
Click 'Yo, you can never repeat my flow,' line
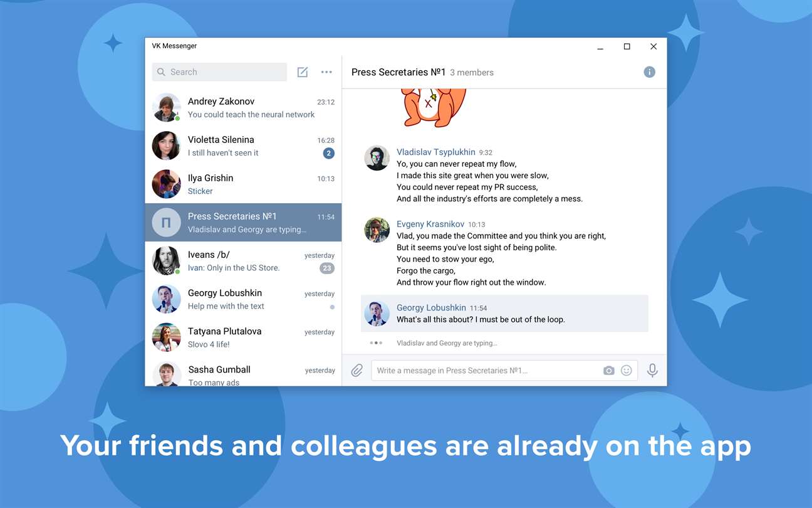coord(457,164)
